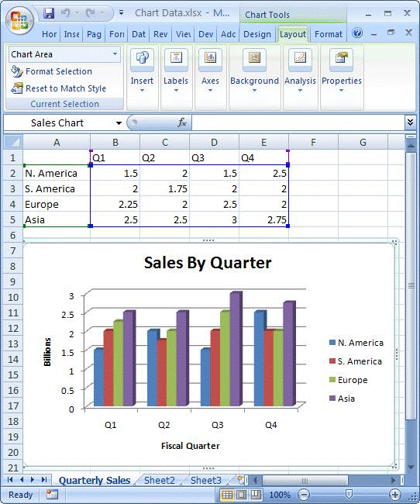Expand the Insert dropdown arrow
The image size is (420, 504).
tap(142, 91)
